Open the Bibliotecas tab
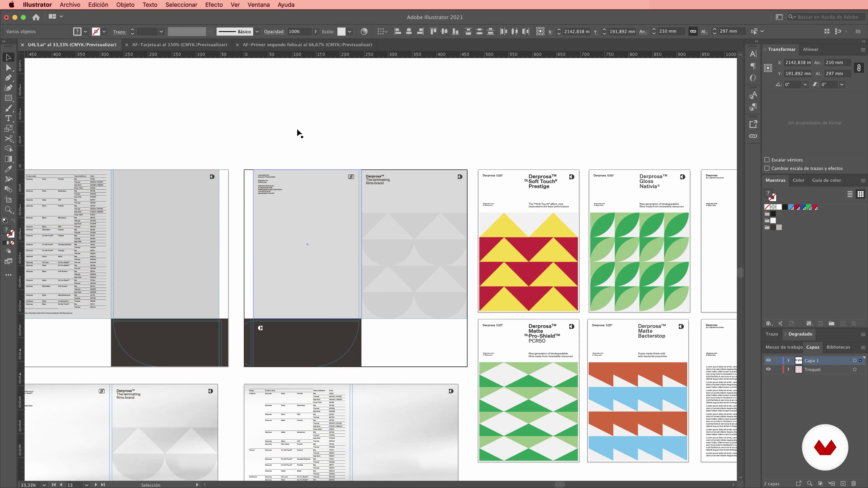Image resolution: width=868 pixels, height=488 pixels. pos(838,347)
